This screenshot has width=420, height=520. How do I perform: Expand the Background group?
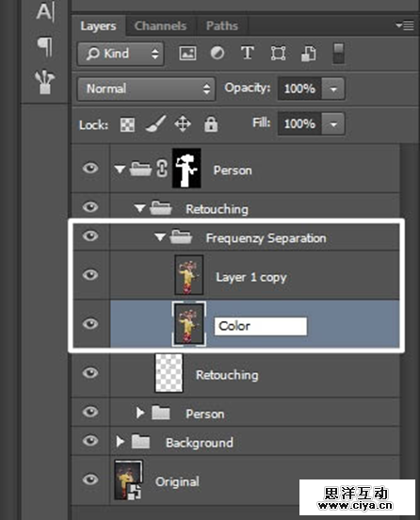click(x=120, y=442)
